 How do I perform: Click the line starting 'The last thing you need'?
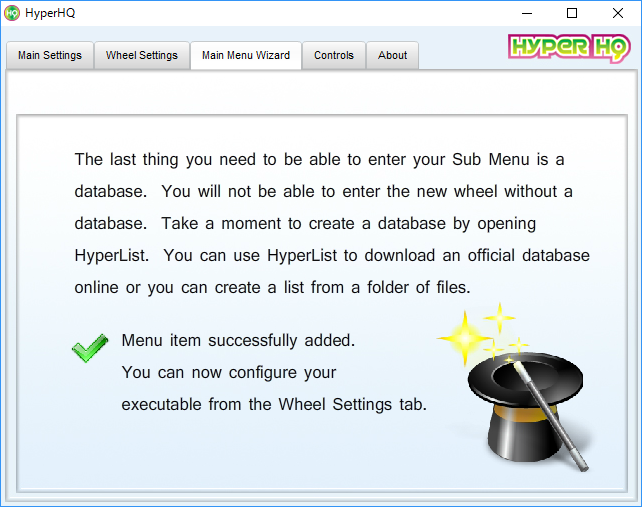pyautogui.click(x=319, y=160)
